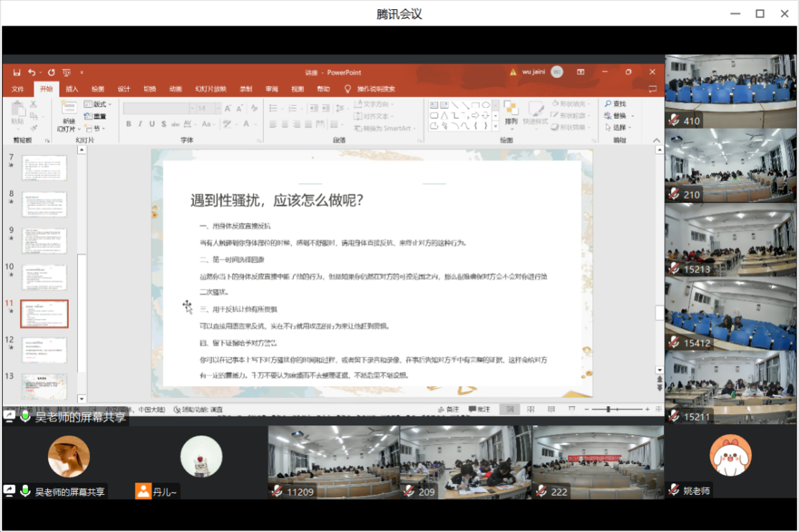Select slide 12 thumbnail in slide panel
Screen dimensions: 799x532
44,348
